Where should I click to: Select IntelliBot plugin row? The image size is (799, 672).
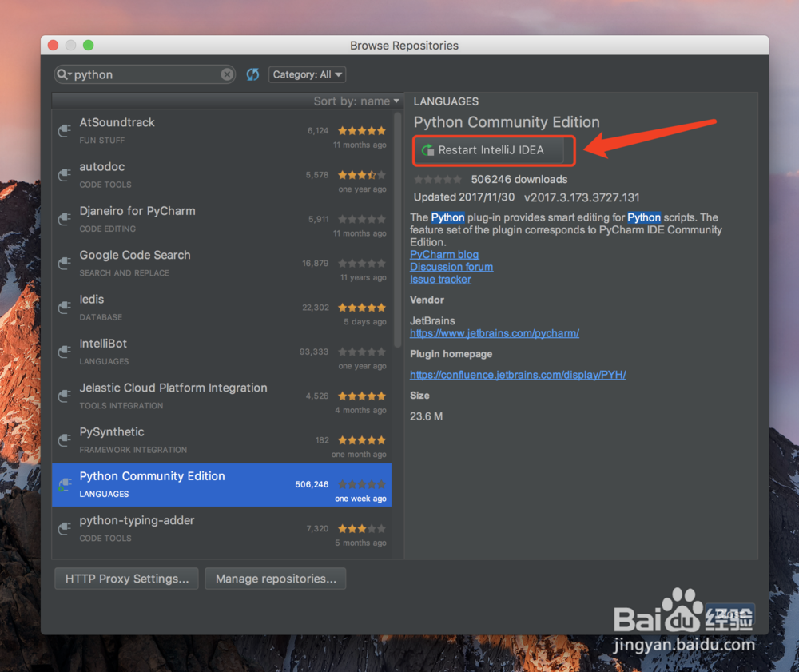[x=221, y=352]
